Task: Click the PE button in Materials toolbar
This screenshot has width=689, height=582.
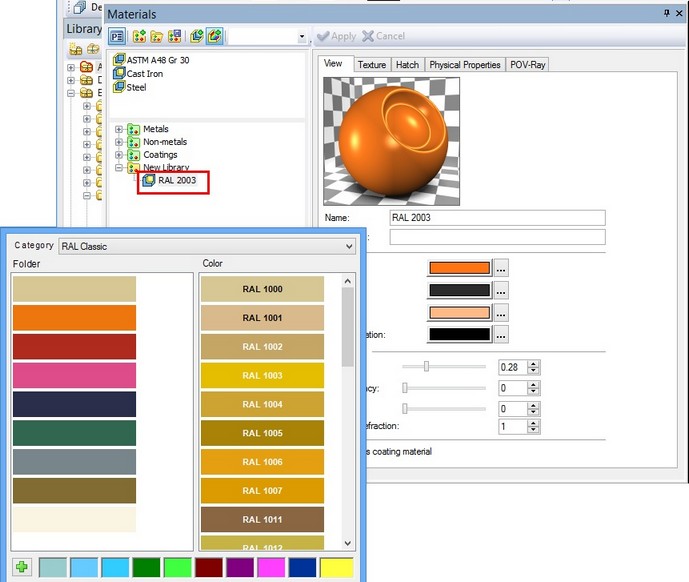Action: point(116,36)
